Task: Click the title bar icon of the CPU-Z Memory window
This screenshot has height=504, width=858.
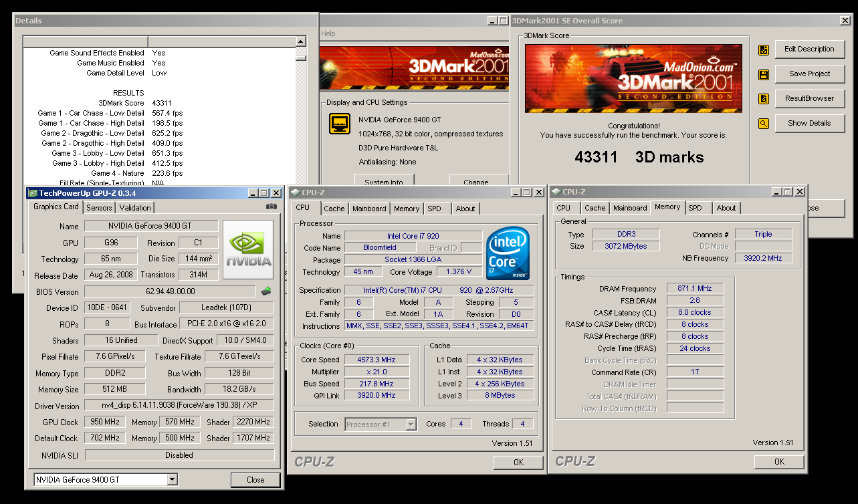Action: (556, 192)
